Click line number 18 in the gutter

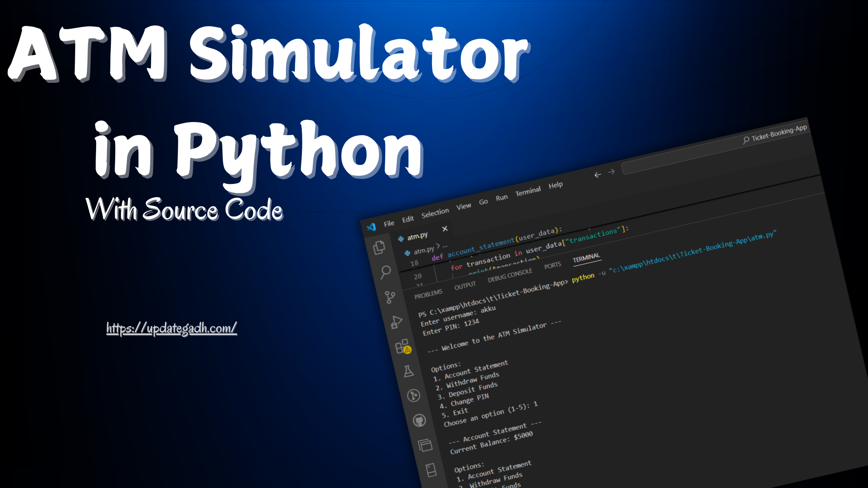coord(414,263)
